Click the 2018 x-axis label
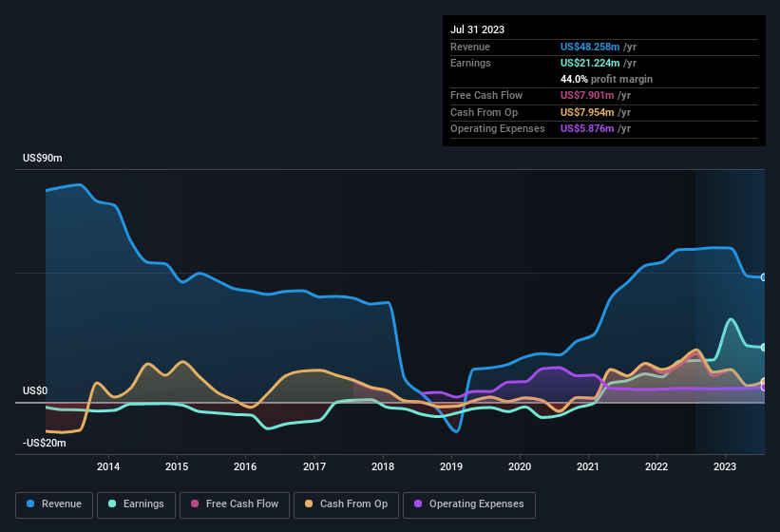This screenshot has width=780, height=532. click(x=383, y=466)
